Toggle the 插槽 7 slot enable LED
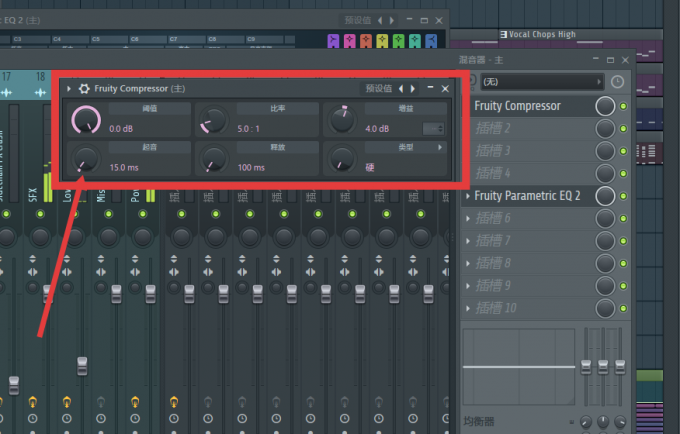Image resolution: width=680 pixels, height=434 pixels. (624, 241)
